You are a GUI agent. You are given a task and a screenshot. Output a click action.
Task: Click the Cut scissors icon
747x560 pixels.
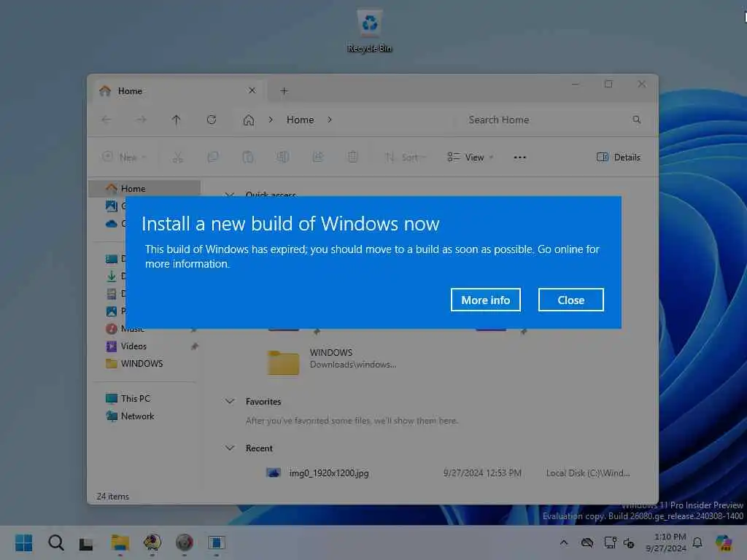pyautogui.click(x=178, y=157)
